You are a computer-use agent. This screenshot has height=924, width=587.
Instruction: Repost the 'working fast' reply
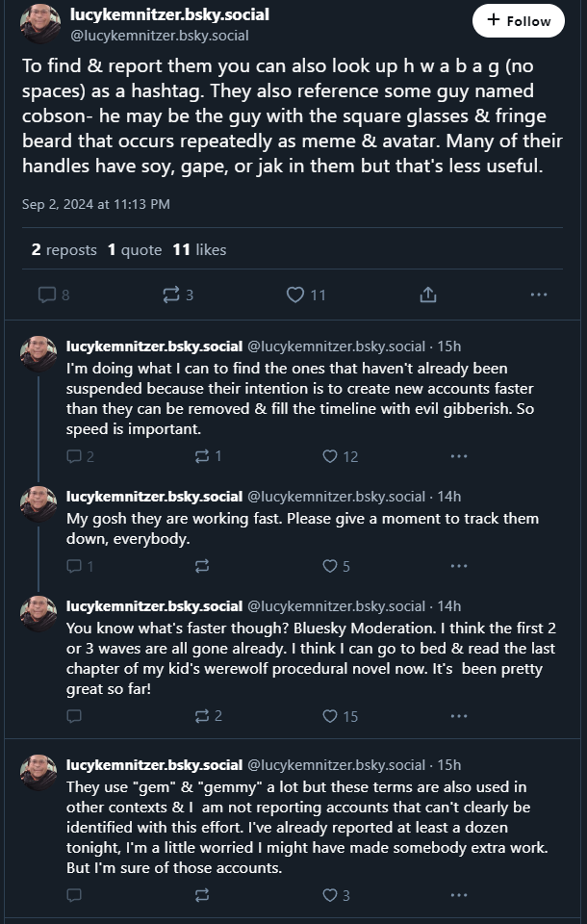coord(201,566)
